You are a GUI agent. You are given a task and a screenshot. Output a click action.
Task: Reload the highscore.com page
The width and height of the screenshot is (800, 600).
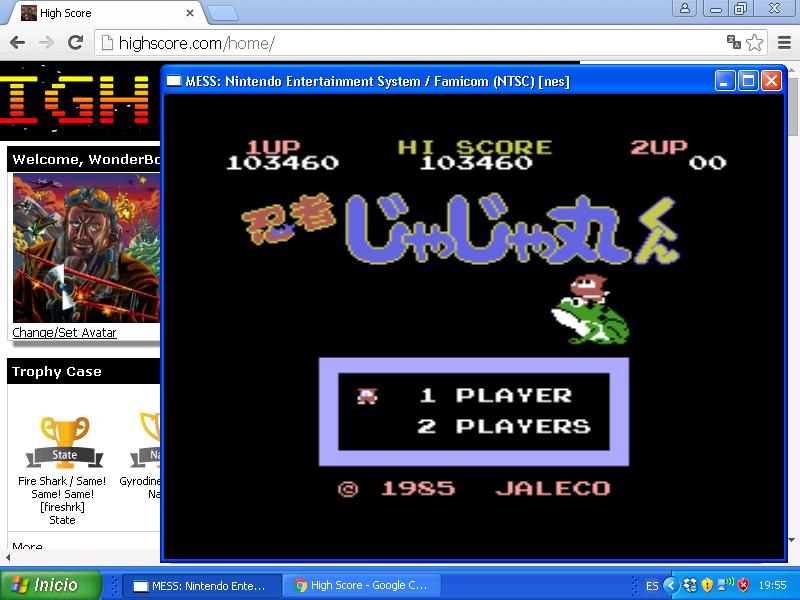[75, 42]
